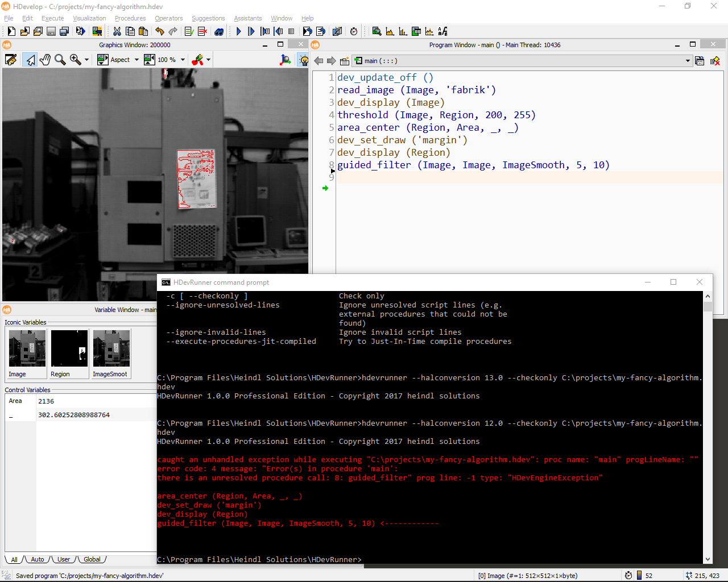
Task: Switch to the User variables tab
Action: [x=64, y=559]
